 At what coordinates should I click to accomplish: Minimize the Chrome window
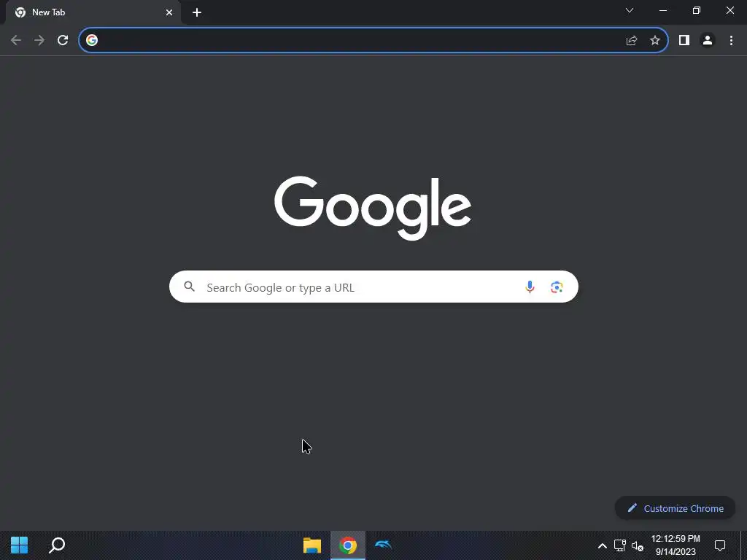tap(662, 10)
